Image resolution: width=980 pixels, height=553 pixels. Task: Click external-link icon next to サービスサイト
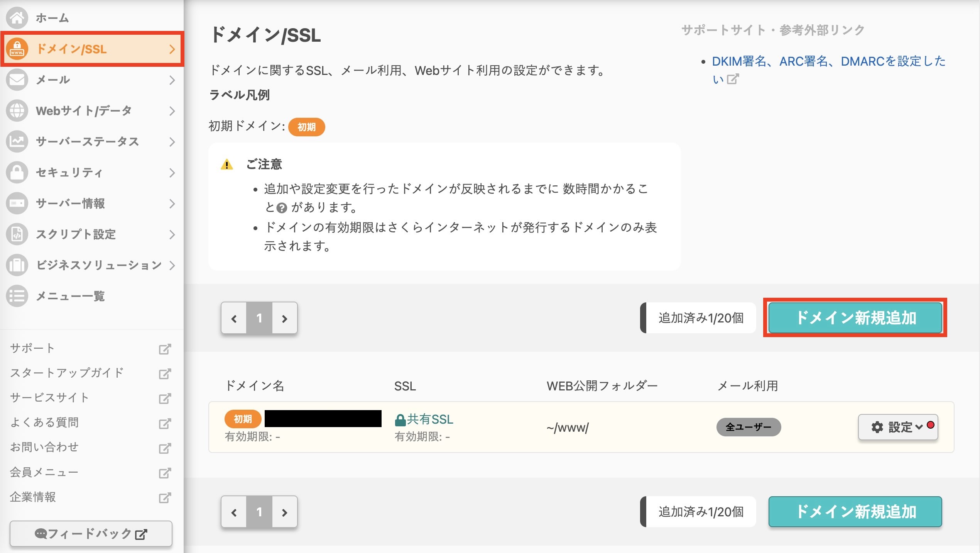tap(165, 399)
